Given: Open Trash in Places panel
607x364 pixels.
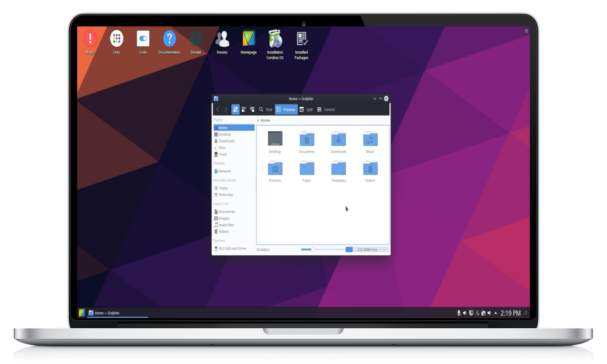Looking at the screenshot, I should [234, 154].
